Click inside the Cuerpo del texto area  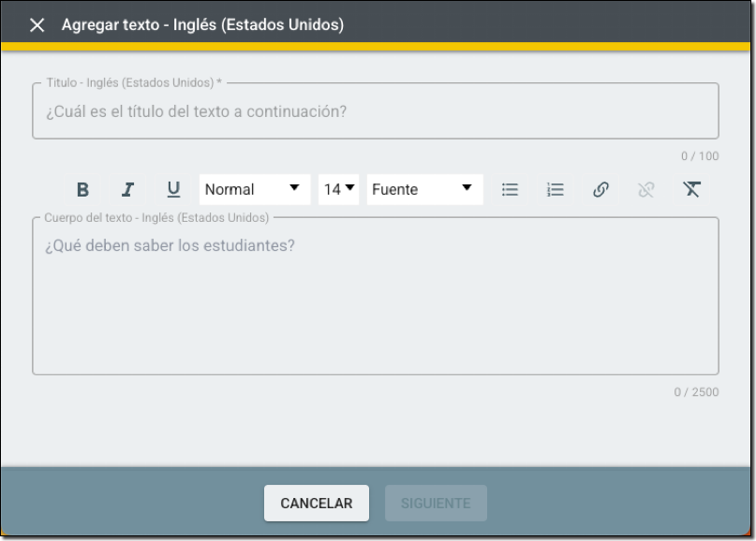375,300
